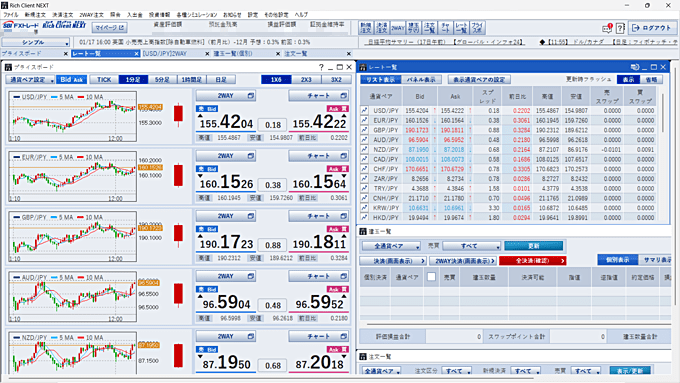Viewport: 680px width, 383px height.
Task: Open USD/JPY chart icon in rate list row
Action: point(364,111)
